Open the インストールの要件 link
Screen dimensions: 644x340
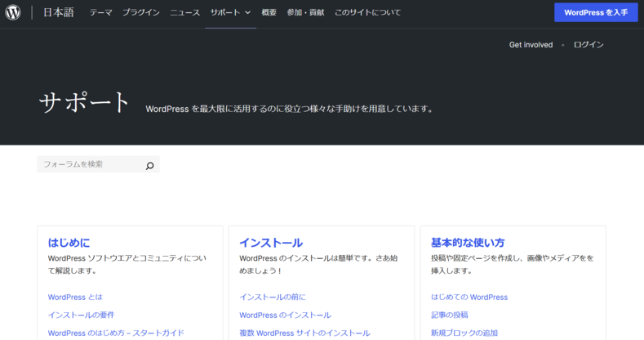pyautogui.click(x=82, y=315)
